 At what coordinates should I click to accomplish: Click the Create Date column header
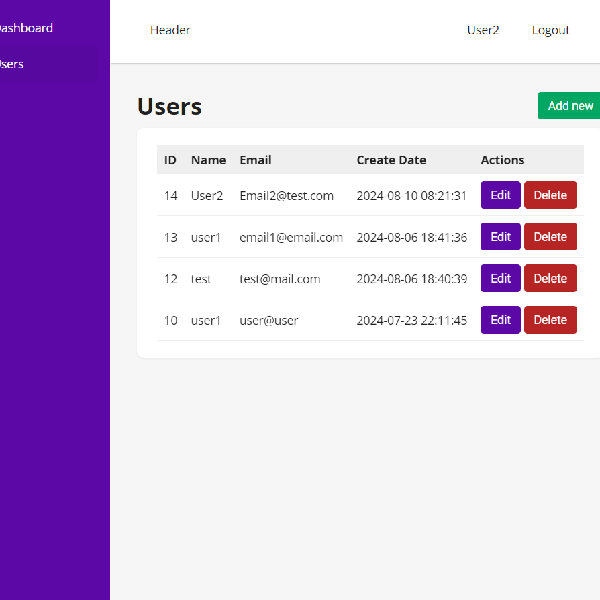[391, 160]
